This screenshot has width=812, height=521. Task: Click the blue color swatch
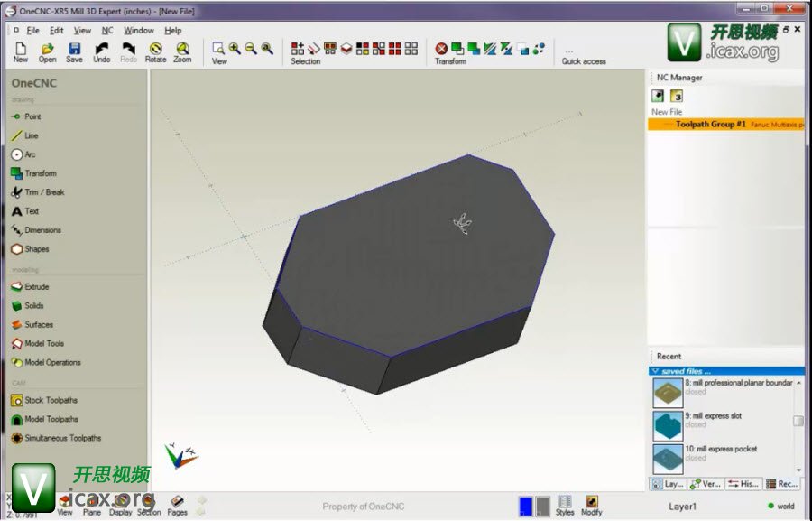pyautogui.click(x=526, y=506)
